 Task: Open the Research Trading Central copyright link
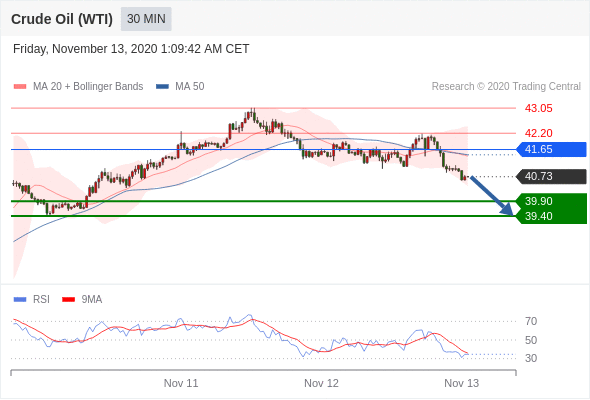pyautogui.click(x=506, y=87)
